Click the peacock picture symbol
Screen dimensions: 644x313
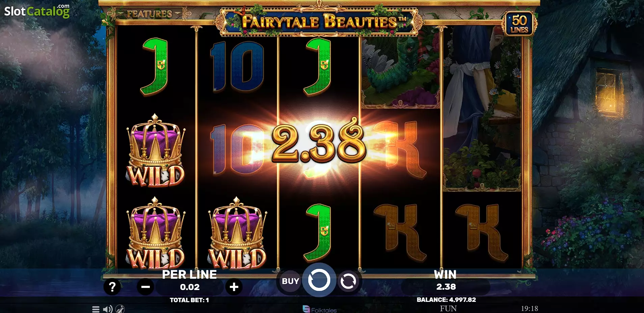click(x=400, y=72)
